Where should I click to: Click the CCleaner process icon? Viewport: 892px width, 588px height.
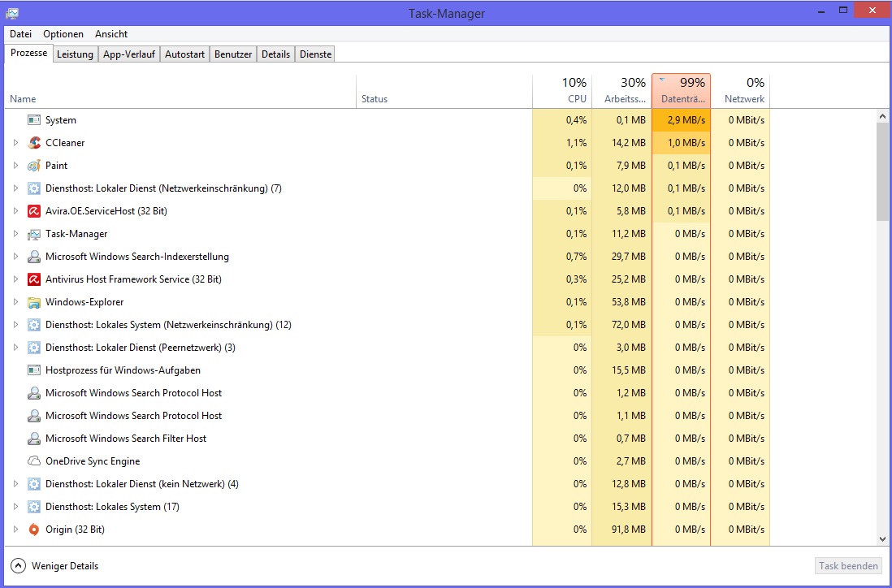coord(34,143)
